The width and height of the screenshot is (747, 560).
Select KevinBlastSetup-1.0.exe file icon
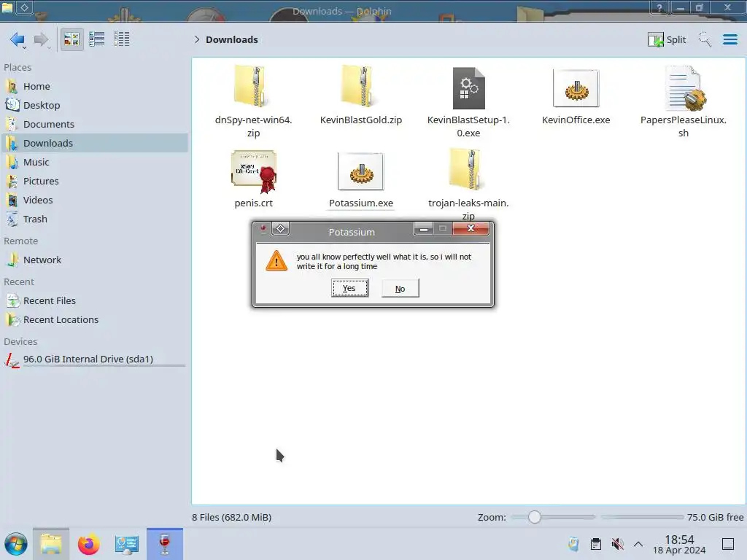point(469,88)
